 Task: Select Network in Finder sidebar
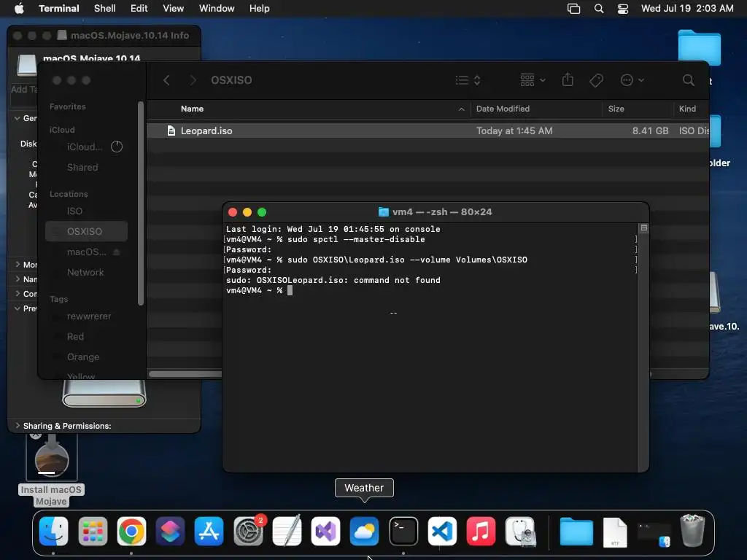[88, 272]
